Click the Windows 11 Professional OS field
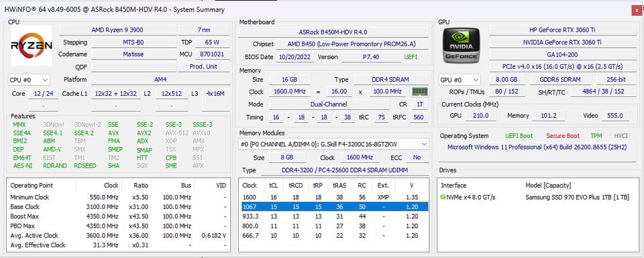The height and width of the screenshot is (258, 644). click(x=537, y=147)
